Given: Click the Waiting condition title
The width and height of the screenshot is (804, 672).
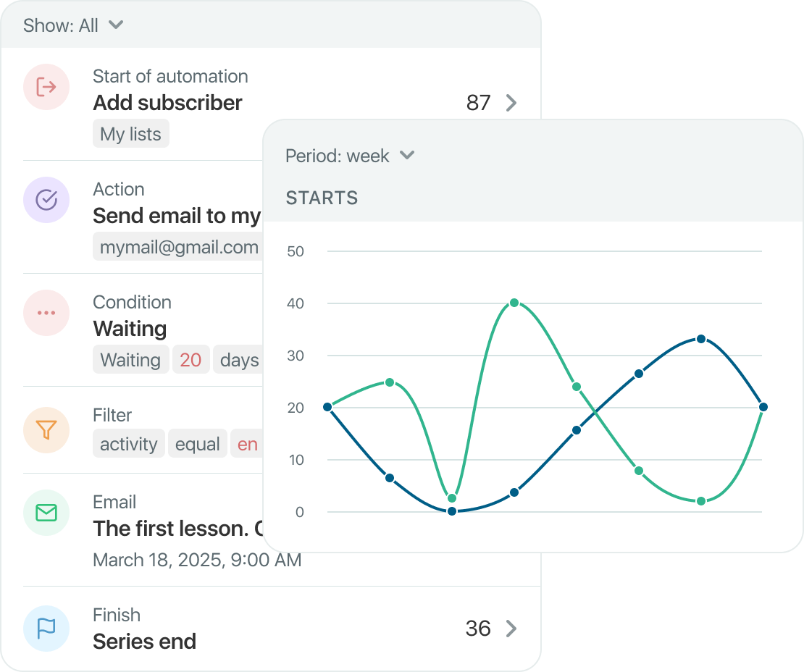Looking at the screenshot, I should click(130, 329).
